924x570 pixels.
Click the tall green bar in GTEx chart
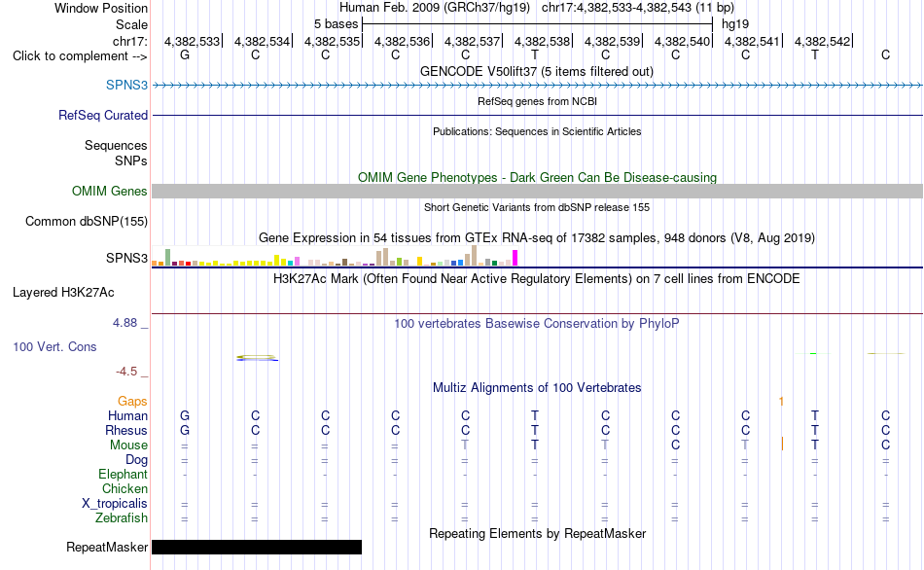click(x=168, y=257)
